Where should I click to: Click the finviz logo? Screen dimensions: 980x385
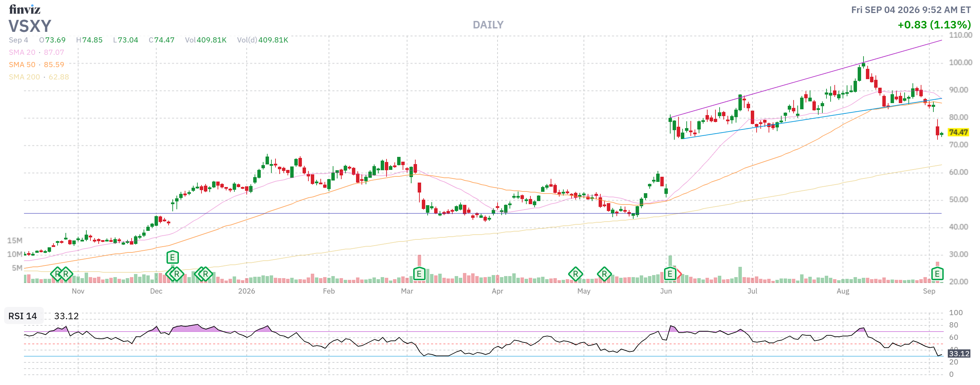click(25, 9)
